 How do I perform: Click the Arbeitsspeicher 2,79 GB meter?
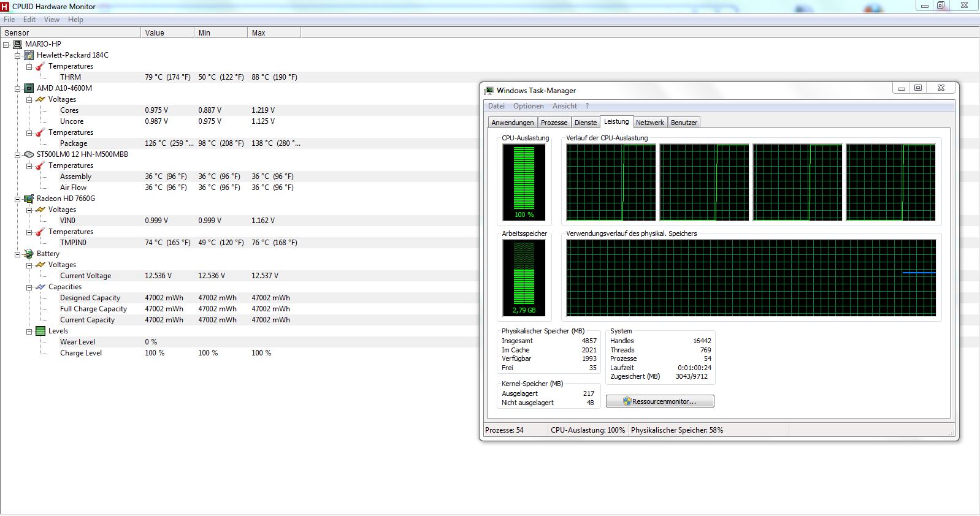pos(524,278)
